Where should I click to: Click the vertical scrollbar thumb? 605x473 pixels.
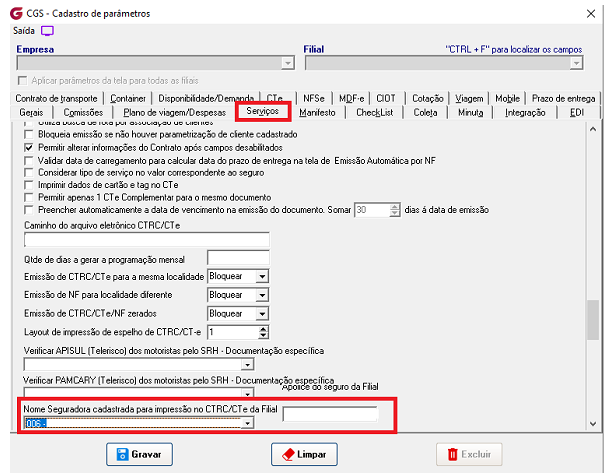click(x=593, y=320)
